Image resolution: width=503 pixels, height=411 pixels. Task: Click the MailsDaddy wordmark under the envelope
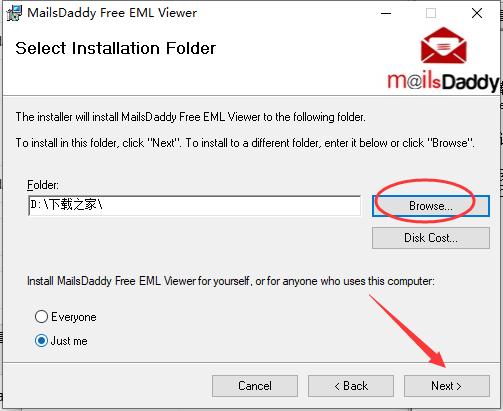click(443, 82)
